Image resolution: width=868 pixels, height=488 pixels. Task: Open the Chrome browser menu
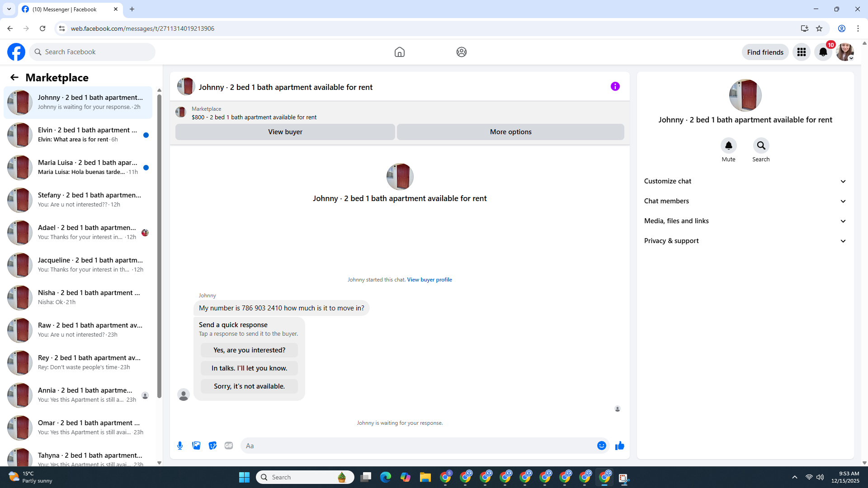click(x=858, y=28)
